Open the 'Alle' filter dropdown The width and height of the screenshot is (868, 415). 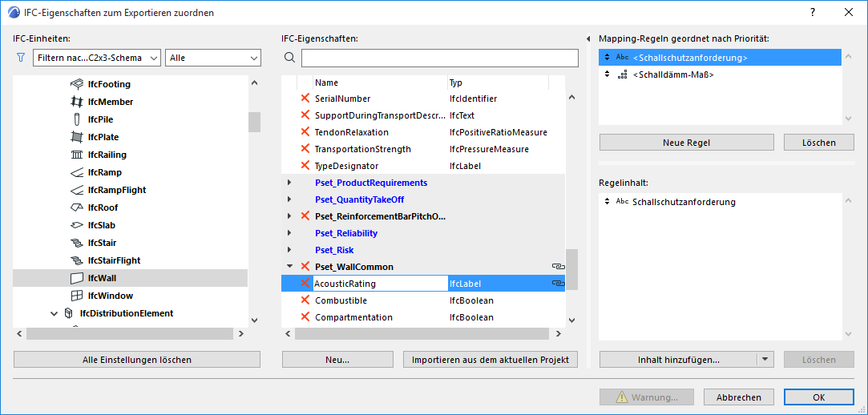click(x=213, y=58)
